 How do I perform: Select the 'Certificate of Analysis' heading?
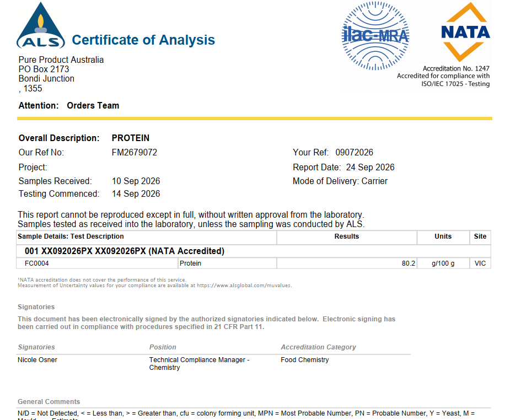coord(143,40)
